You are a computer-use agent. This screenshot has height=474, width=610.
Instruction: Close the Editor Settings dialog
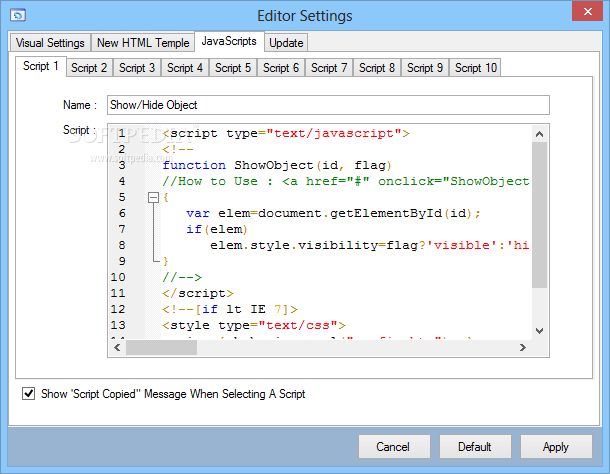(x=587, y=11)
